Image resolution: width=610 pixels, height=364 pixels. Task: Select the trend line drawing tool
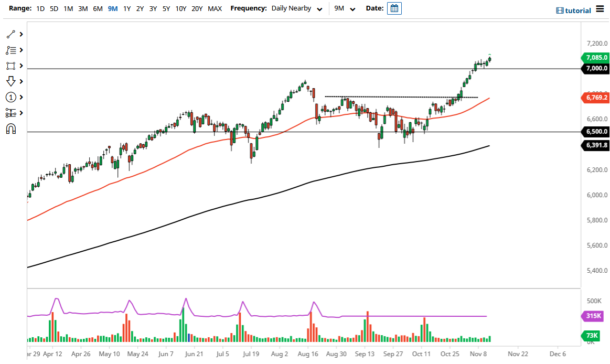point(11,34)
